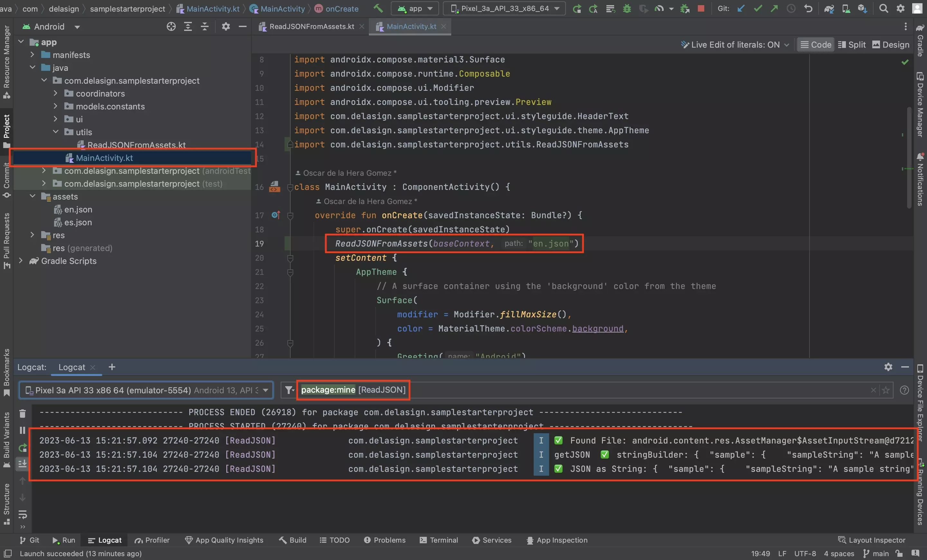927x560 pixels.
Task: Click Git update project arrow
Action: 741,8
